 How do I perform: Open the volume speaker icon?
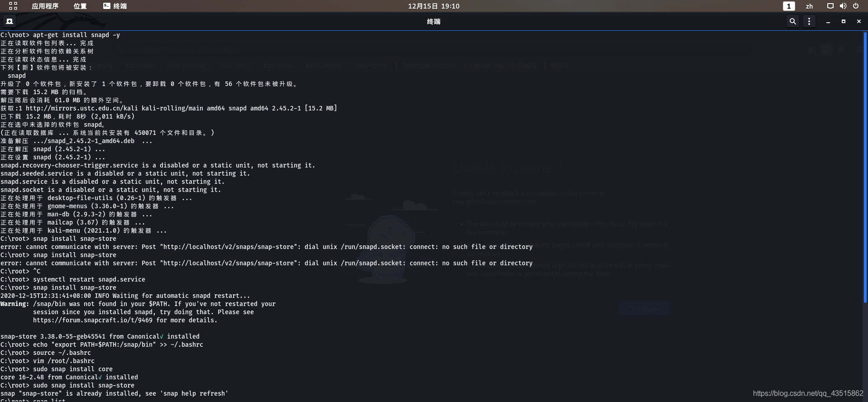click(x=843, y=6)
